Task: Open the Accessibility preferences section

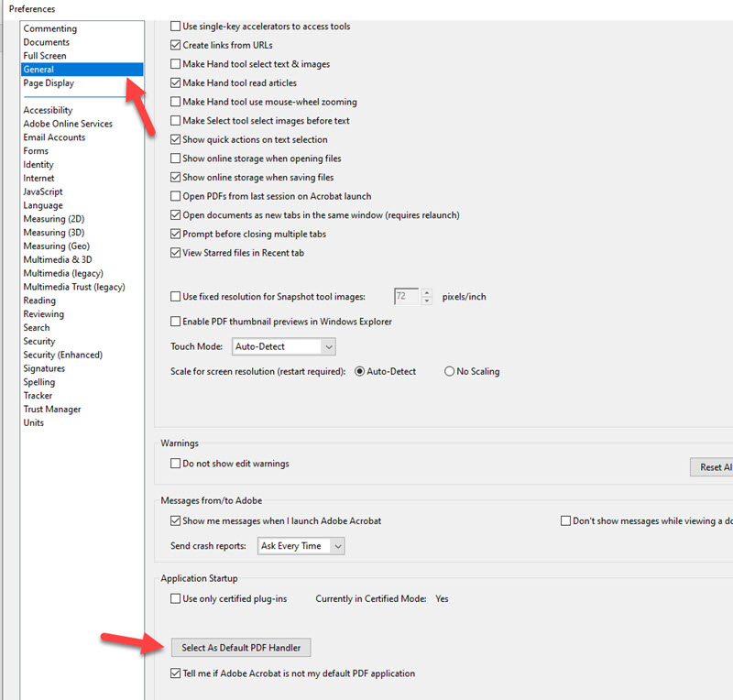Action: [x=50, y=109]
